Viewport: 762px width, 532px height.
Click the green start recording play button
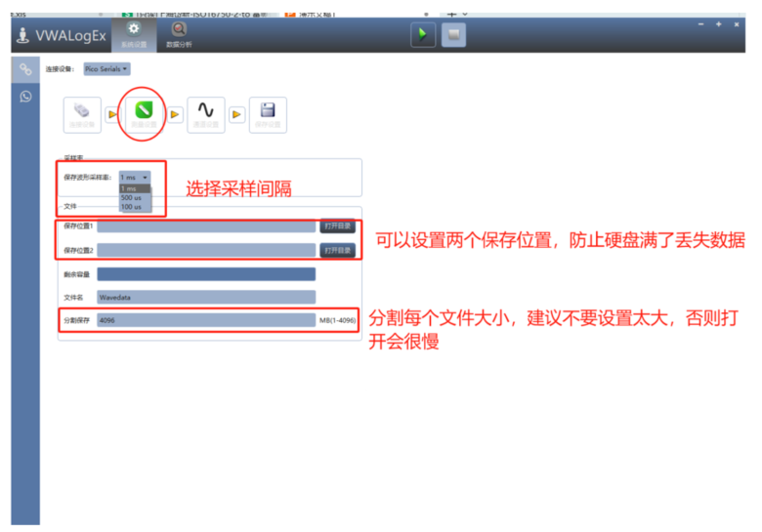tap(422, 35)
